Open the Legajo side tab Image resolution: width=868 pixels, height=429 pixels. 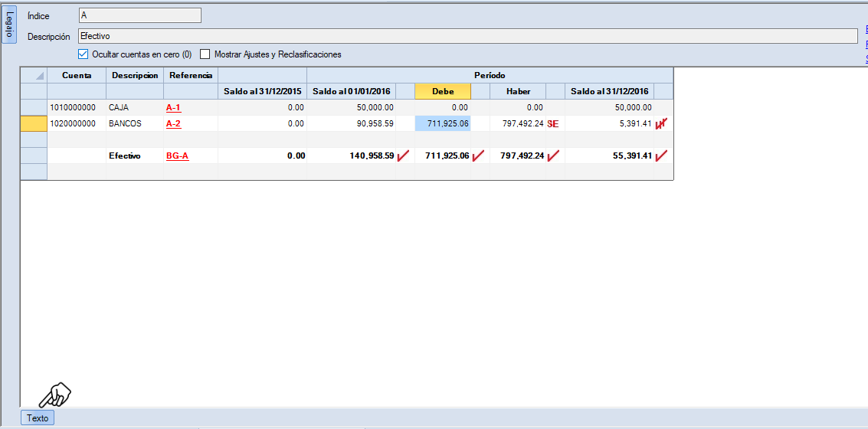pyautogui.click(x=8, y=25)
